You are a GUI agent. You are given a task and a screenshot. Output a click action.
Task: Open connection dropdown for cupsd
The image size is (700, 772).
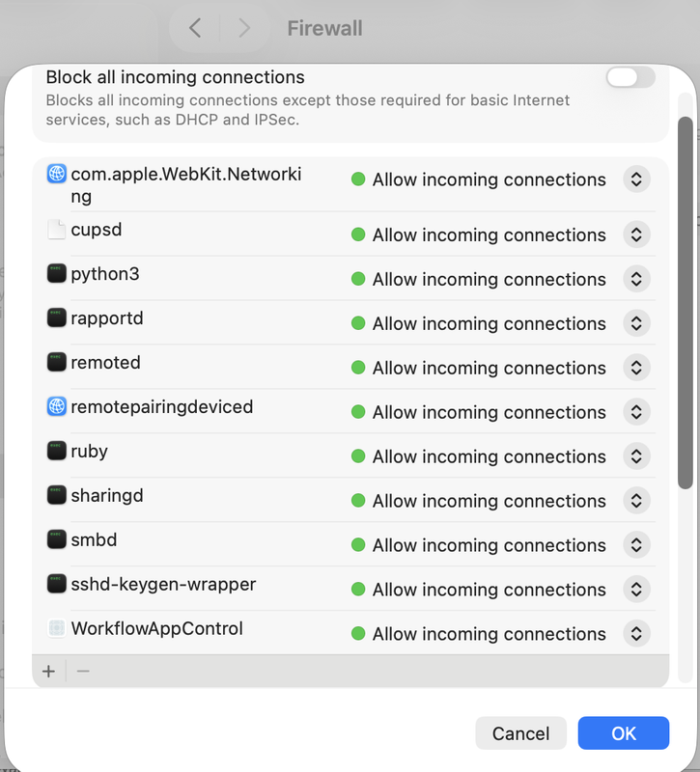point(636,234)
